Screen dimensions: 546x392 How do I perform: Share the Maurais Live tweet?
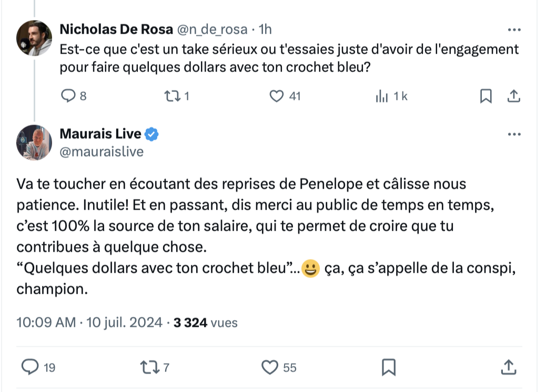508,367
